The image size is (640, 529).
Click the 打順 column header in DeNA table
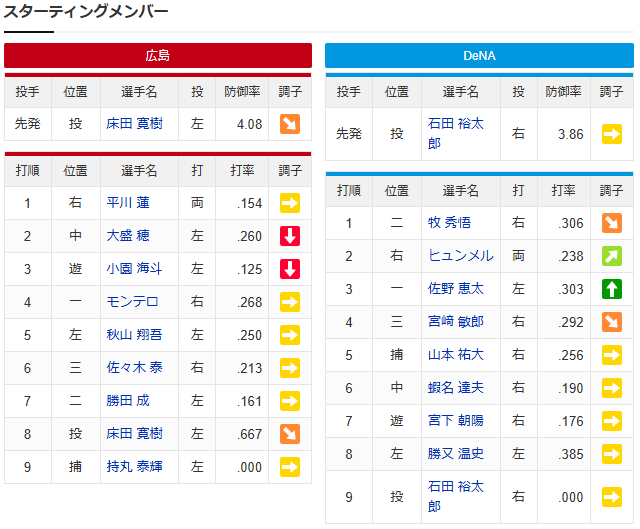[x=349, y=191]
